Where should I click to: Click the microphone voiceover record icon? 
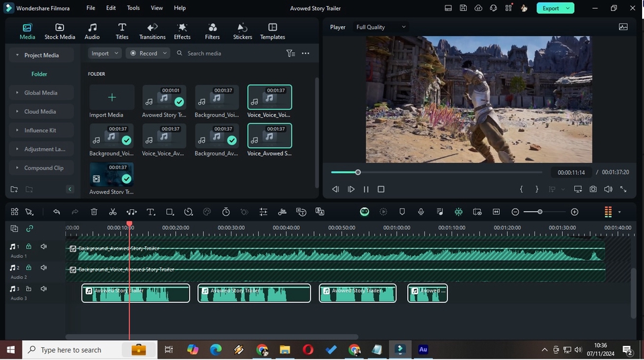[x=421, y=212]
